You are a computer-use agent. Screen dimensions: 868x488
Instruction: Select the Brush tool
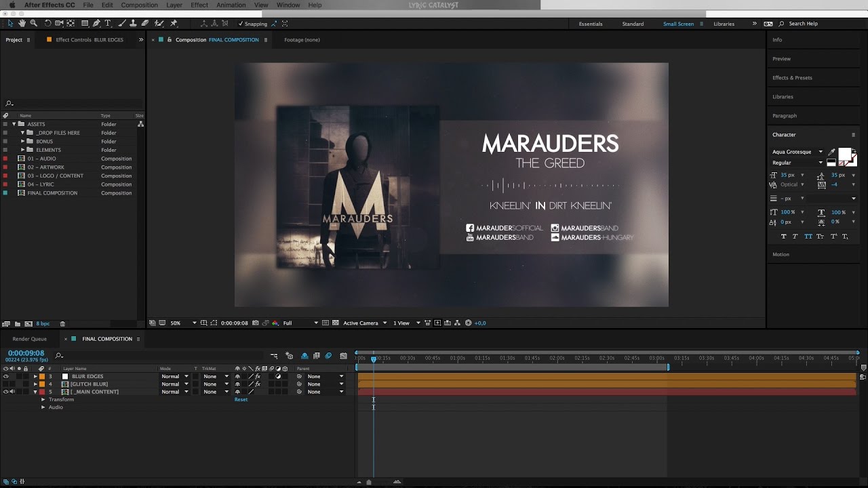click(122, 23)
